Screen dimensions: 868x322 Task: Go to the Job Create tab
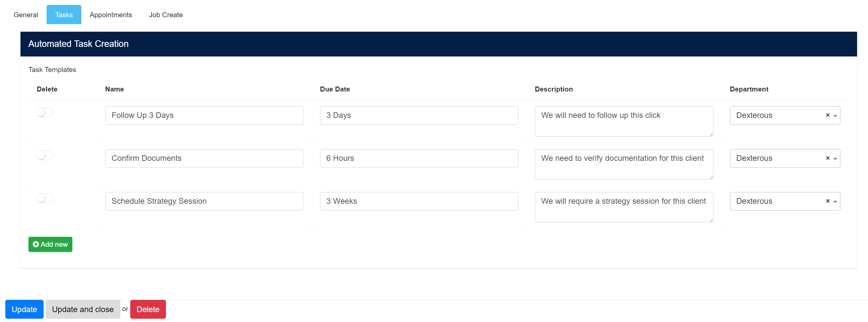166,15
